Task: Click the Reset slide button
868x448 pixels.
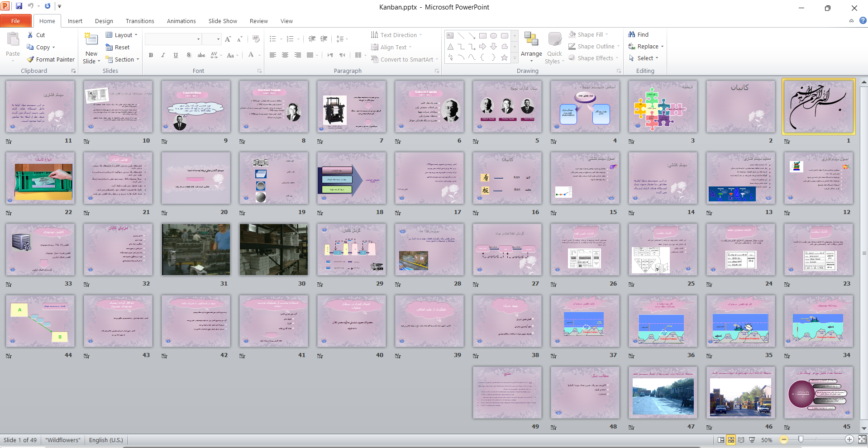Action: 118,47
